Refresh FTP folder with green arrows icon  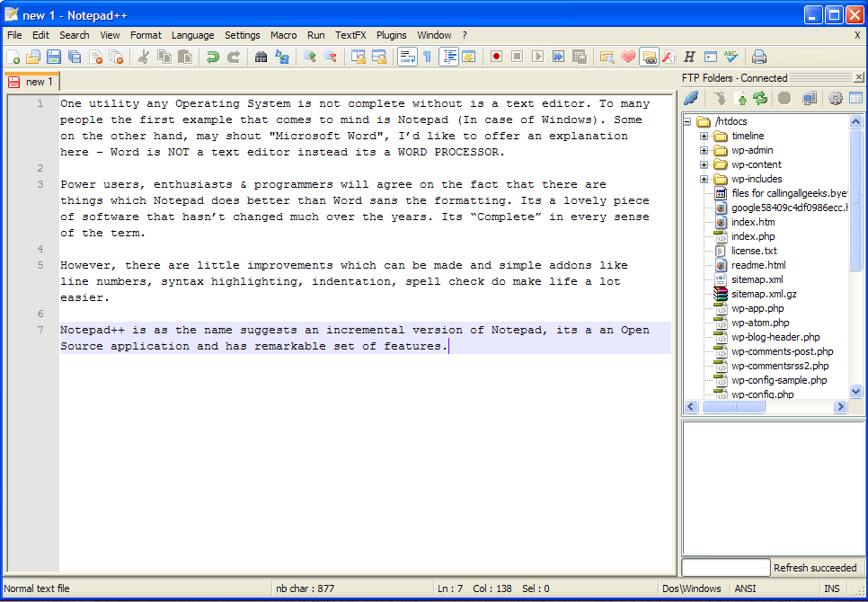point(760,99)
